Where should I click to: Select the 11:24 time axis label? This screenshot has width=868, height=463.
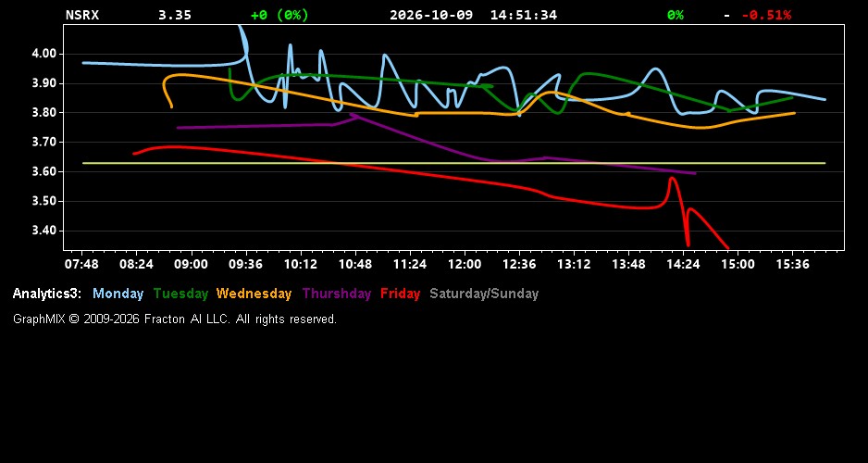410,264
